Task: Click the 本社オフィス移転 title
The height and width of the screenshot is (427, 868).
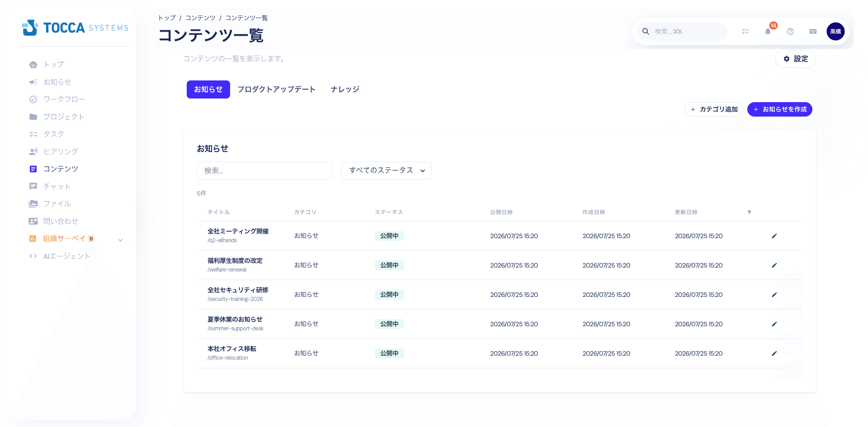Action: [232, 349]
